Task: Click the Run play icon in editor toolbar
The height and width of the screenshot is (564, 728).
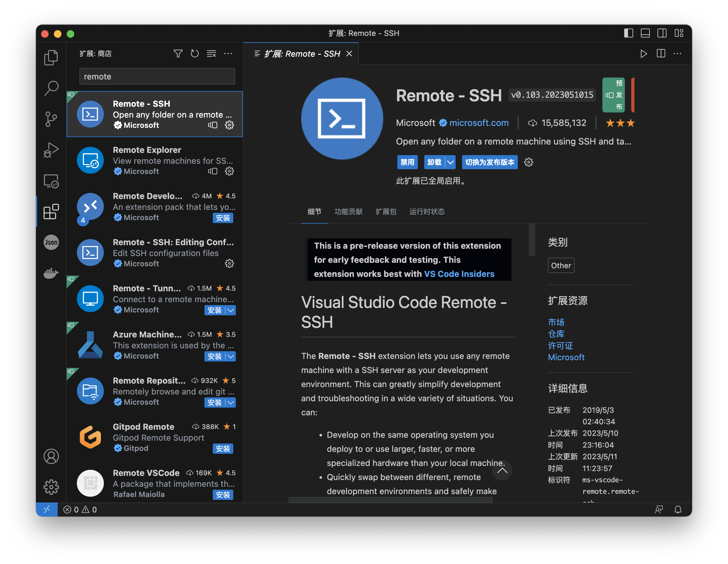Action: pos(644,54)
